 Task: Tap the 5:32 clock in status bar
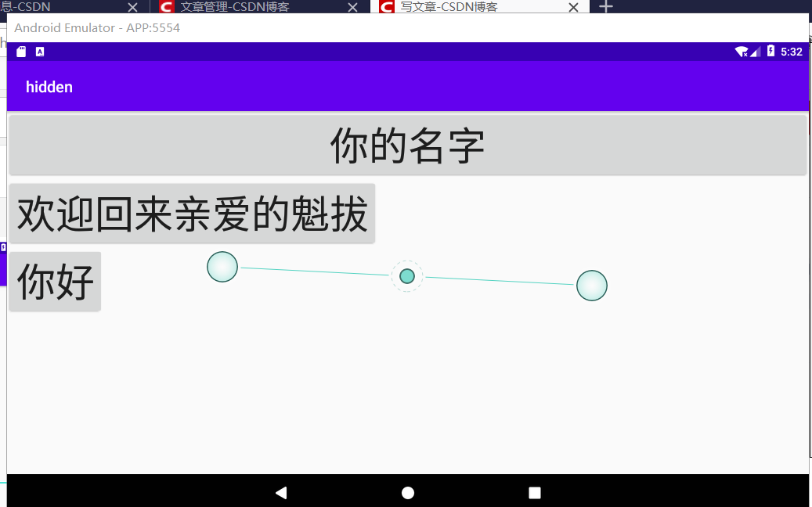(792, 51)
